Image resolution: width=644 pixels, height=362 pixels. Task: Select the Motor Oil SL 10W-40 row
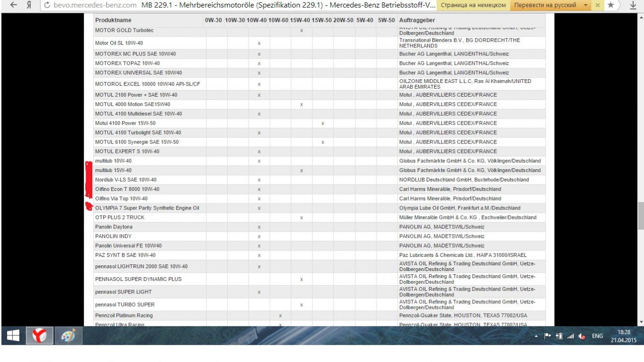[319, 43]
